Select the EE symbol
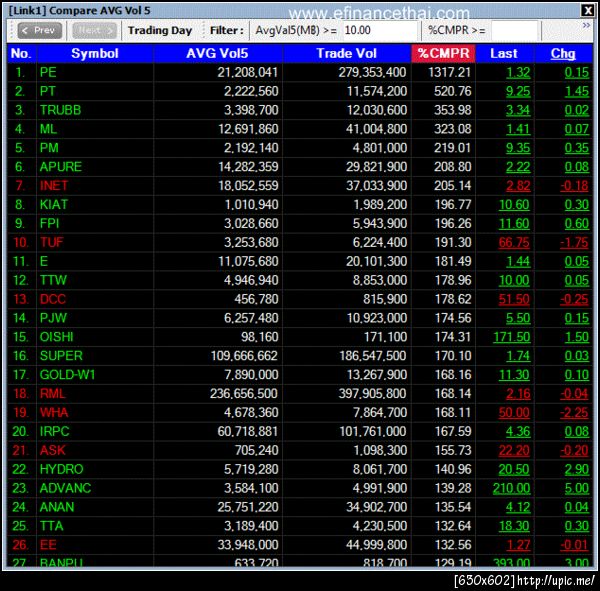The image size is (600, 591). pyautogui.click(x=48, y=545)
